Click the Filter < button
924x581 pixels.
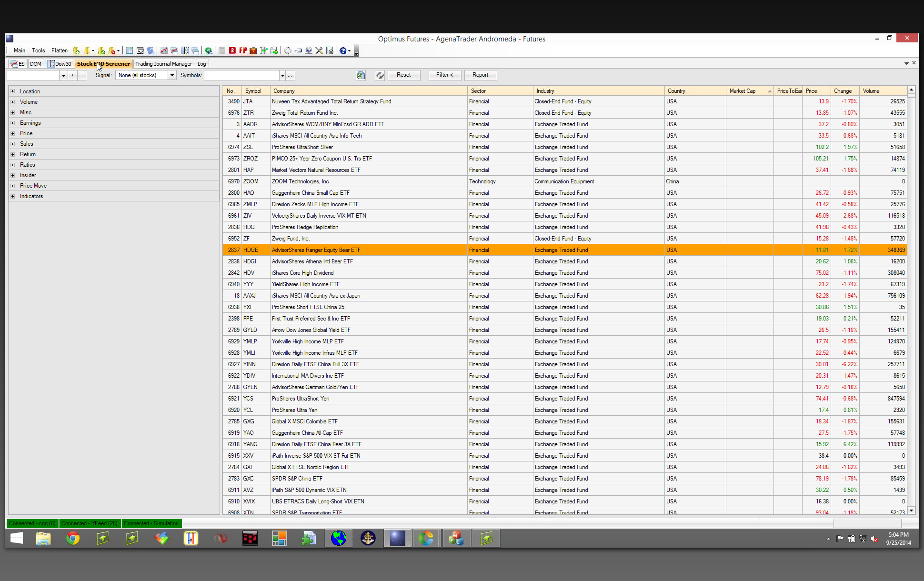[444, 75]
